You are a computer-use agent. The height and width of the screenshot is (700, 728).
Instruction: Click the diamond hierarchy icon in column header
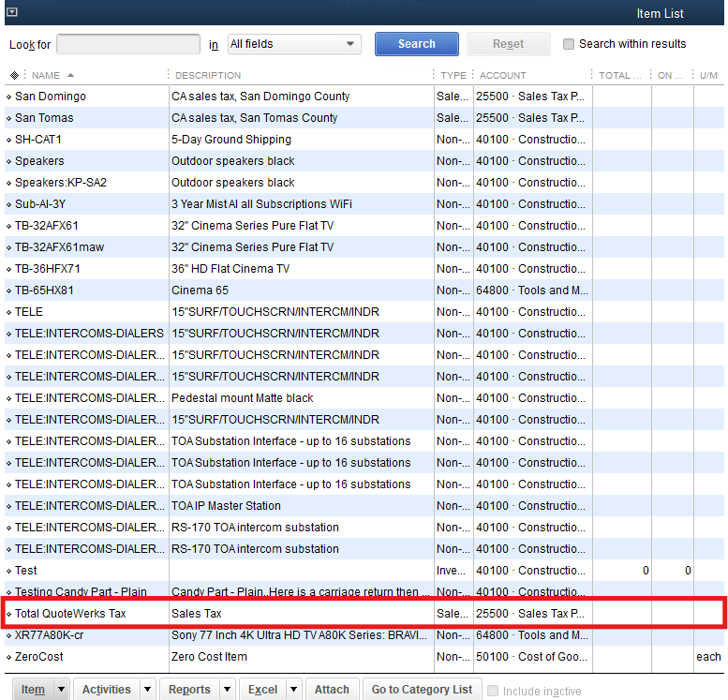pos(14,75)
